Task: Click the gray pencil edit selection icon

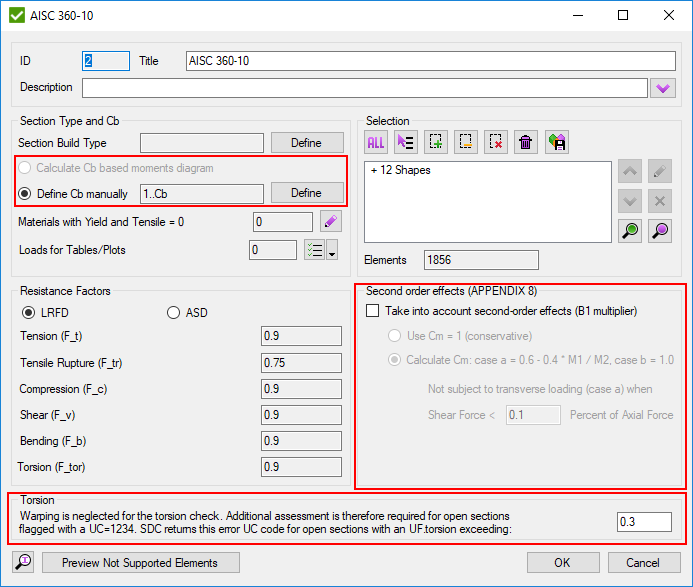Action: tap(660, 171)
